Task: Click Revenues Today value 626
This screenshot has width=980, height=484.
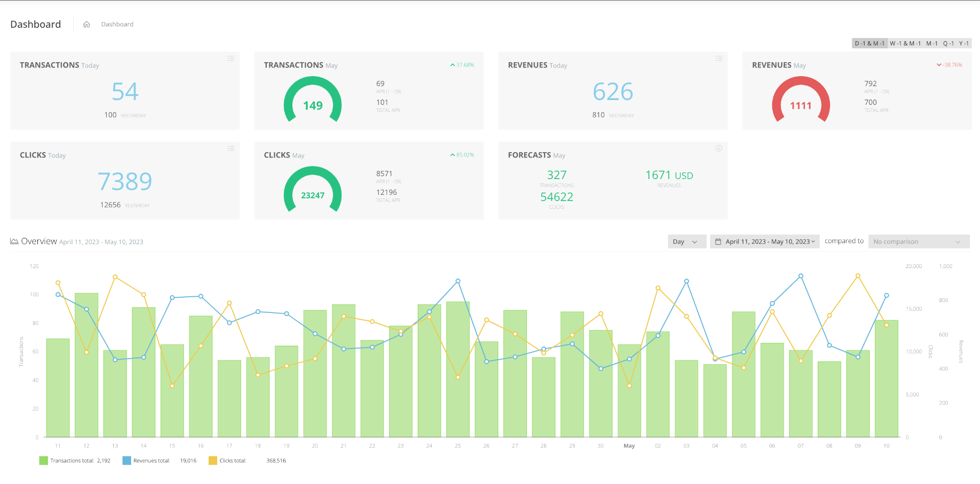Action: [x=613, y=91]
